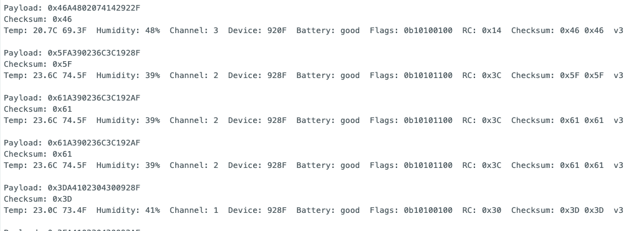Click the payload value 0x3DA4102304300928F
The image size is (644, 231).
coord(94,188)
